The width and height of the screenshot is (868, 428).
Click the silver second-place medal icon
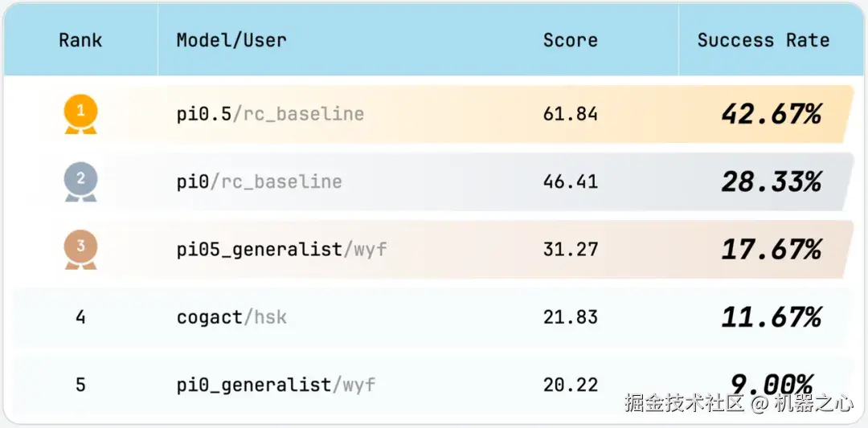(80, 181)
